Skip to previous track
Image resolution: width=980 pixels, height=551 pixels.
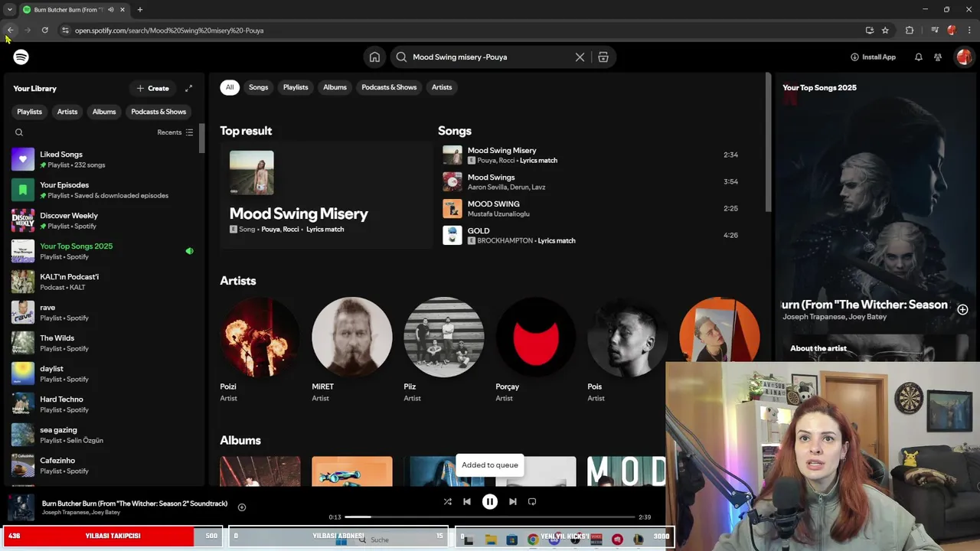point(467,502)
